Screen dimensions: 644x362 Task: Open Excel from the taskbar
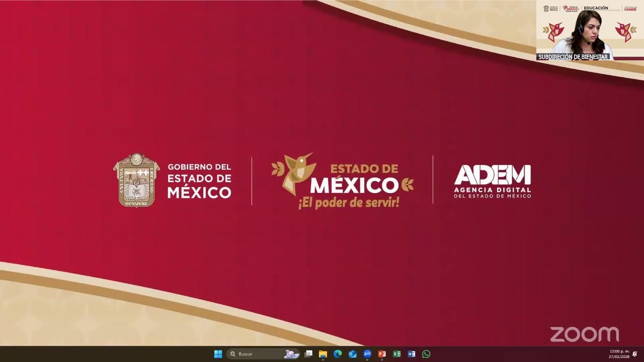(396, 354)
